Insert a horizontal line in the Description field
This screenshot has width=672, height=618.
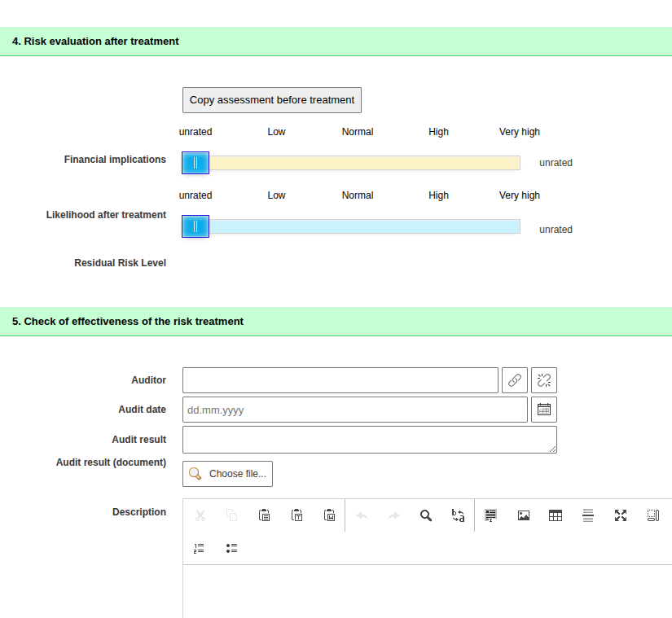pos(588,515)
